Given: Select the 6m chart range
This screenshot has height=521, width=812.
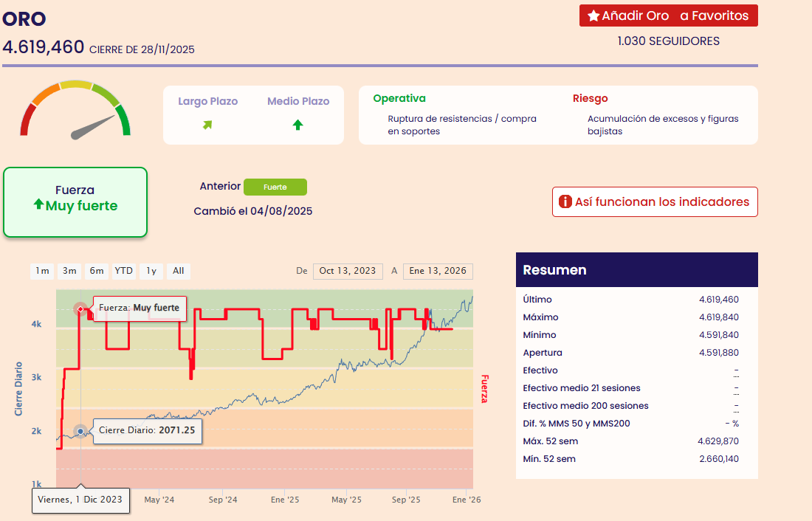Looking at the screenshot, I should (96, 271).
